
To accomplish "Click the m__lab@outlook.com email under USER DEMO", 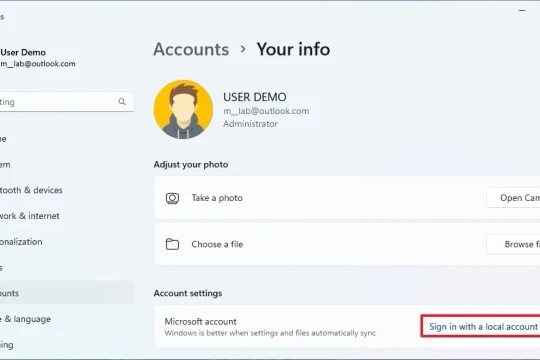I will coord(266,111).
